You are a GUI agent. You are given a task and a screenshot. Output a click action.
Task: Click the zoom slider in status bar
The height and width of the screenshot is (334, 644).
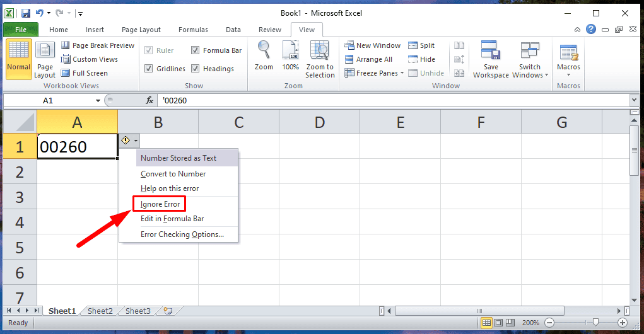click(x=585, y=323)
